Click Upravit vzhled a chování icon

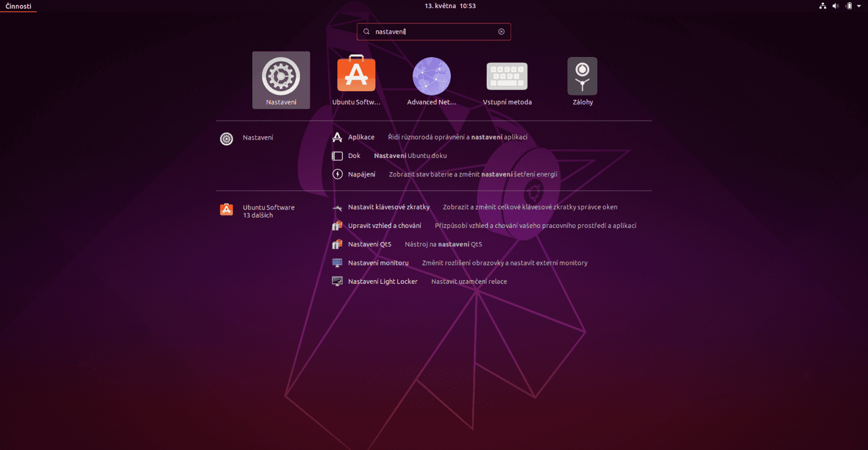(337, 226)
